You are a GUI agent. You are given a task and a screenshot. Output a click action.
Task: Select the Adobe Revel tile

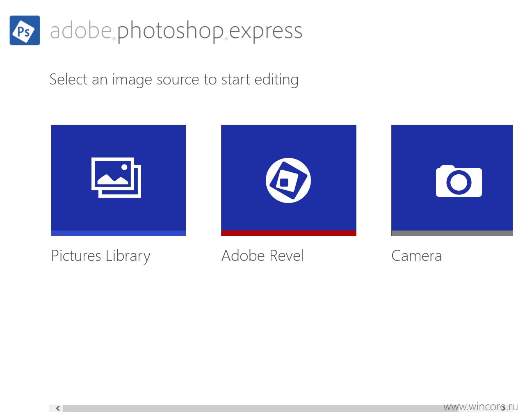pos(289,180)
